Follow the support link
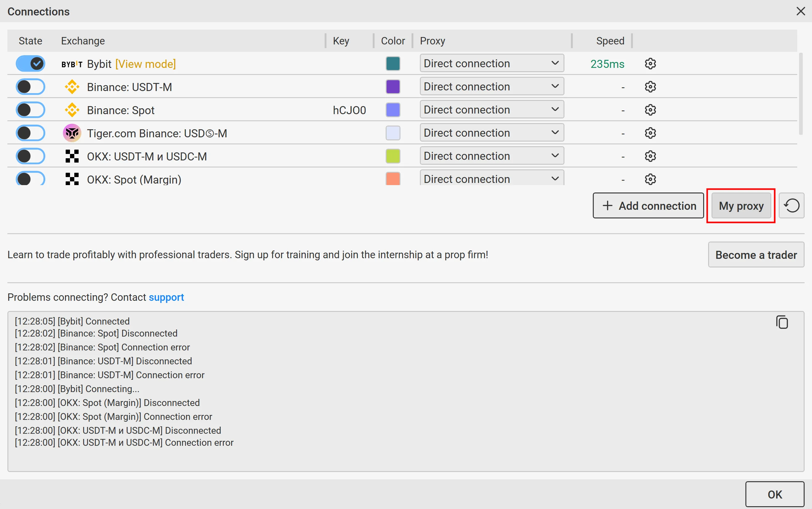This screenshot has height=509, width=812. tap(166, 297)
